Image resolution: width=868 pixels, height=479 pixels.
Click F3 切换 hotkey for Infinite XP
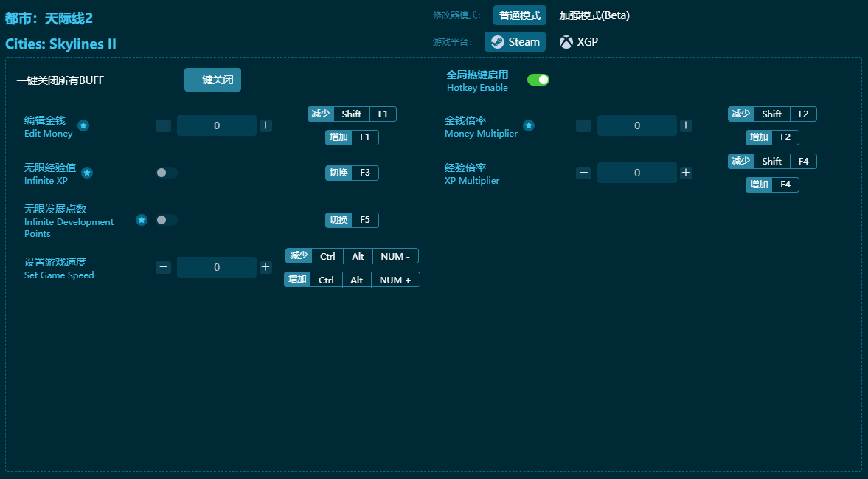pyautogui.click(x=352, y=173)
